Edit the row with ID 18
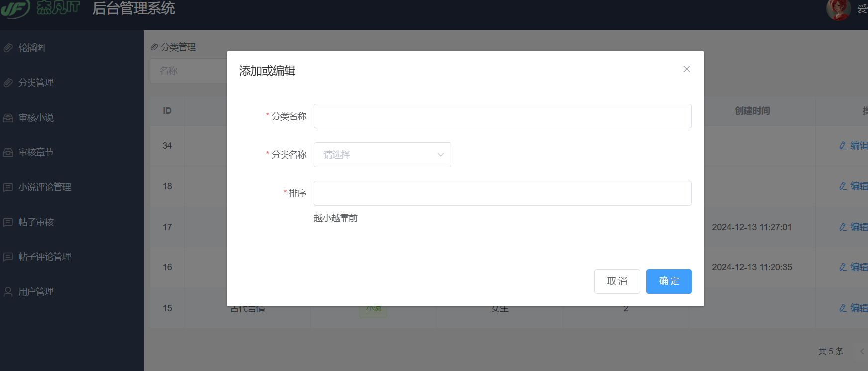Screen dimensions: 868x371 854,186
